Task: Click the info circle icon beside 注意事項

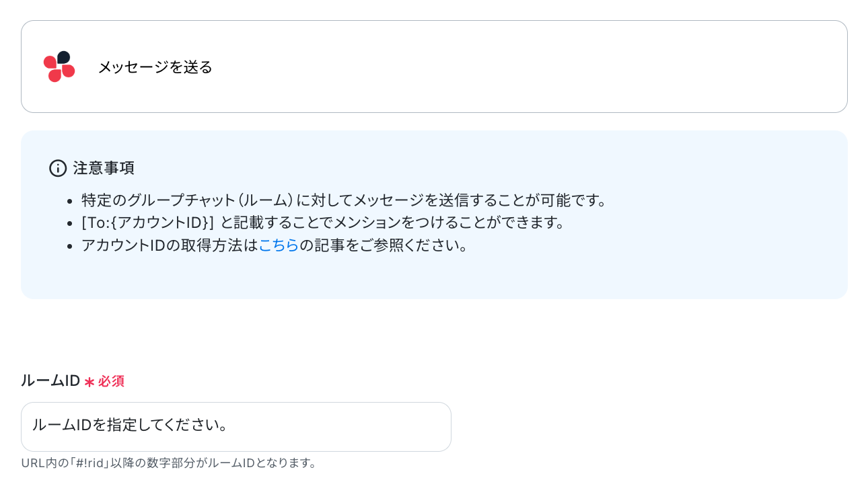Action: [x=58, y=168]
